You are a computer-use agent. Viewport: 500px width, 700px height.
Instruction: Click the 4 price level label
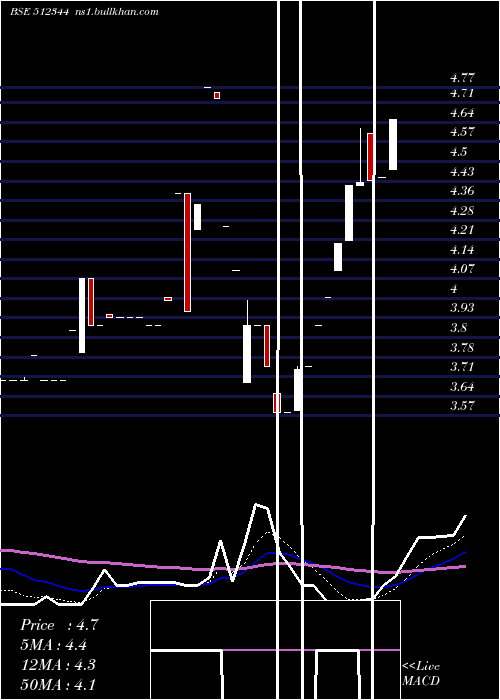(x=454, y=289)
